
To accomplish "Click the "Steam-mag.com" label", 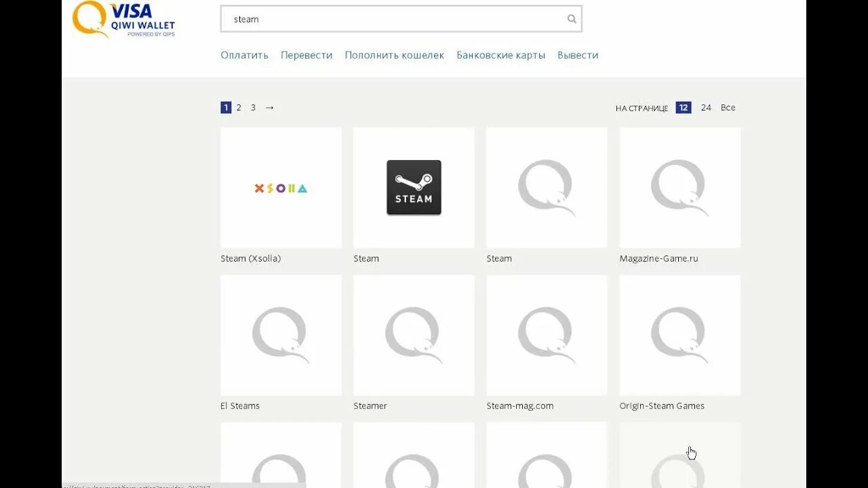I will 520,406.
